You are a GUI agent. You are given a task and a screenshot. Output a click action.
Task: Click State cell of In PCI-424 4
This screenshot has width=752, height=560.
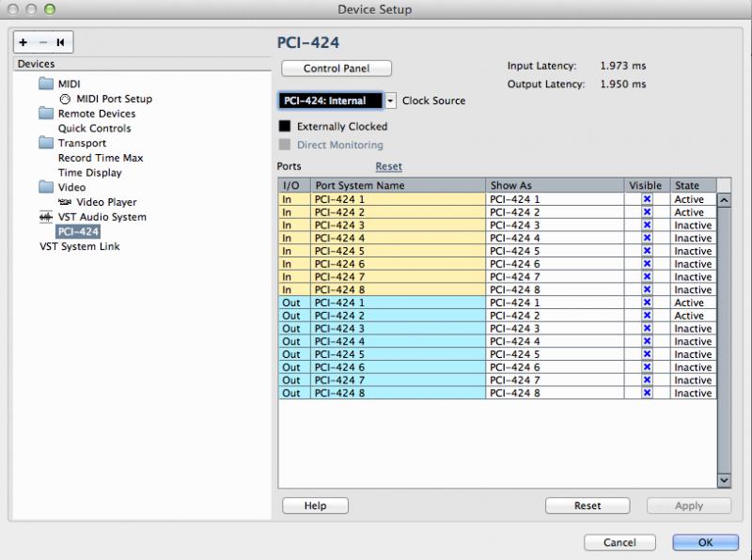point(694,238)
